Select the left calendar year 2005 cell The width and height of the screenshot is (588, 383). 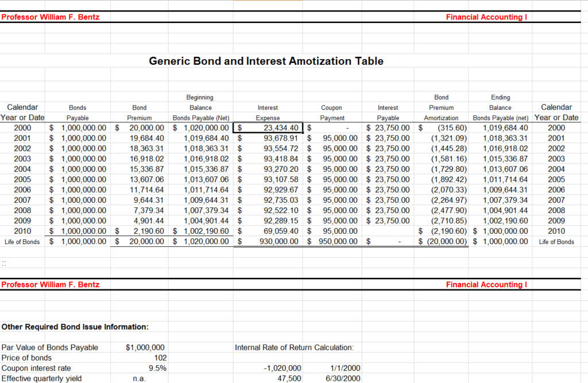[x=22, y=180]
